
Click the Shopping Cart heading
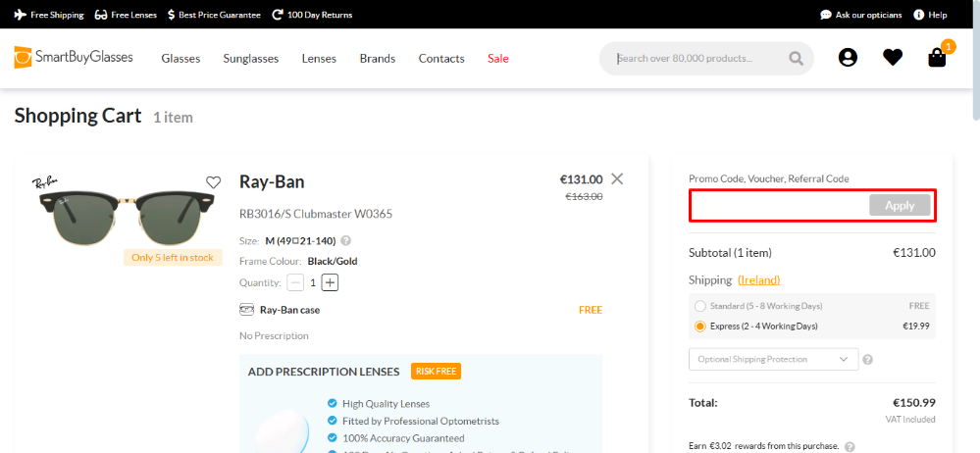(78, 116)
